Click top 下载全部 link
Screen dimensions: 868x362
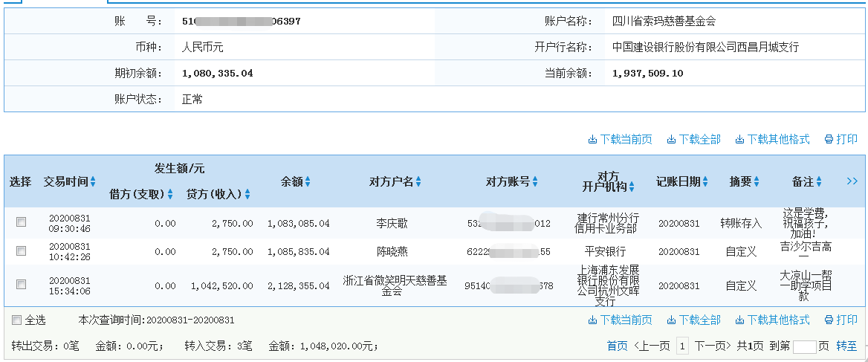(693, 140)
